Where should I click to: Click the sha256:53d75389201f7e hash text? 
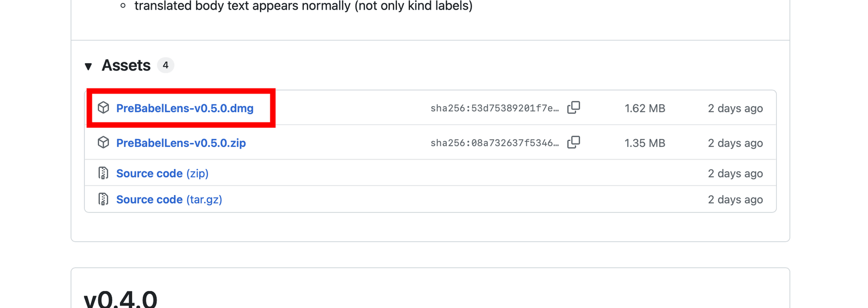click(494, 108)
